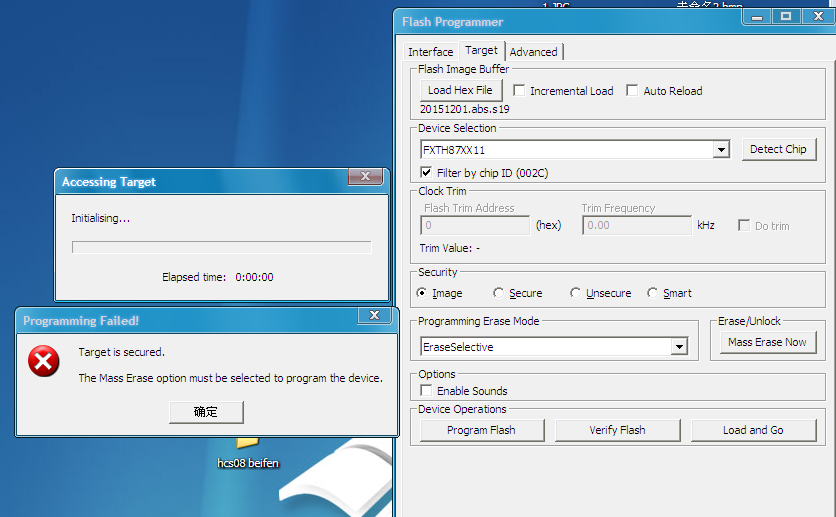Choose the Smart security option

pos(652,293)
